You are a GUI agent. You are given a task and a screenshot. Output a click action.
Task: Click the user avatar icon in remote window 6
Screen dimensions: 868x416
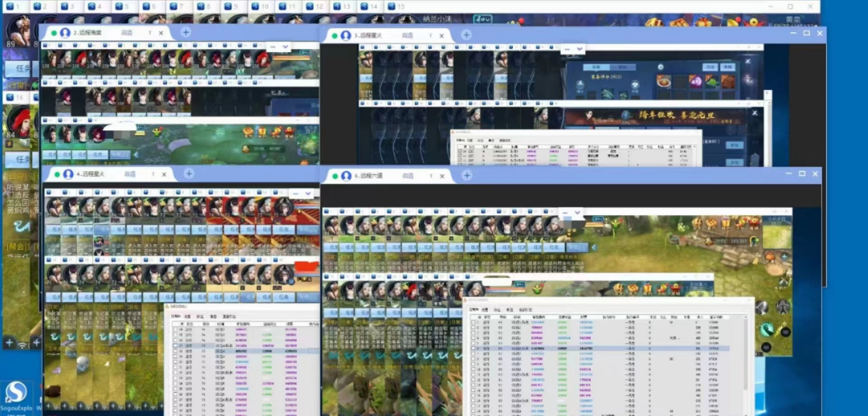click(x=346, y=176)
